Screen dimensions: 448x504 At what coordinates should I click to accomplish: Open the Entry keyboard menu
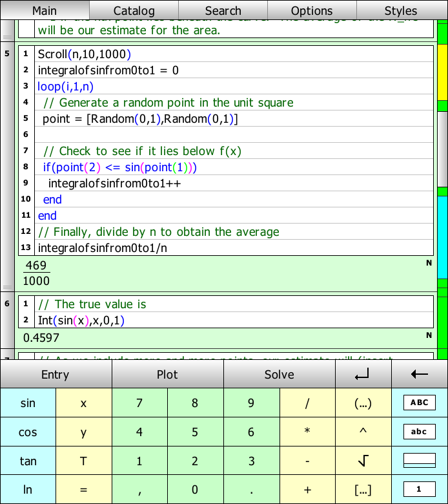pos(56,375)
